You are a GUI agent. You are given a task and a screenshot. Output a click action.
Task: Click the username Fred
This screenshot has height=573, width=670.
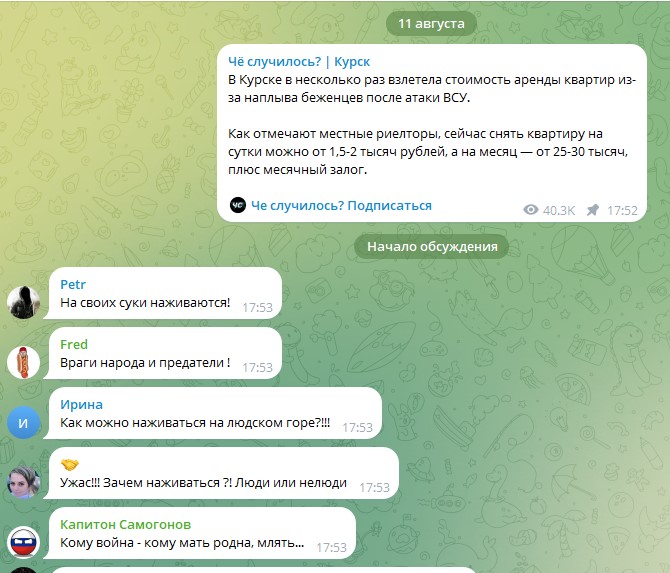(x=74, y=344)
